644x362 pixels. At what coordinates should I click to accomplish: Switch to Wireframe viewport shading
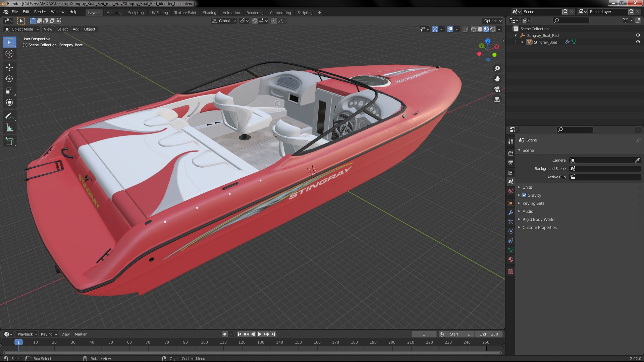(474, 29)
